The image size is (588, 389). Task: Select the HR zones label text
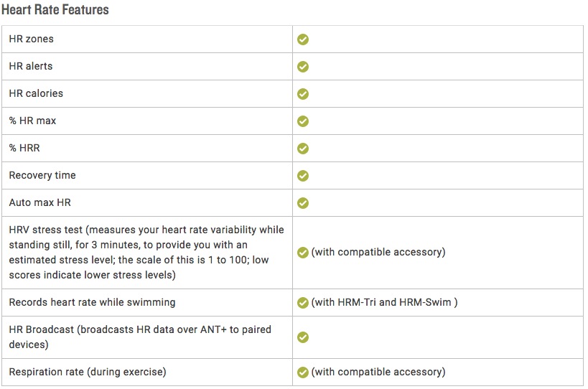pos(31,39)
